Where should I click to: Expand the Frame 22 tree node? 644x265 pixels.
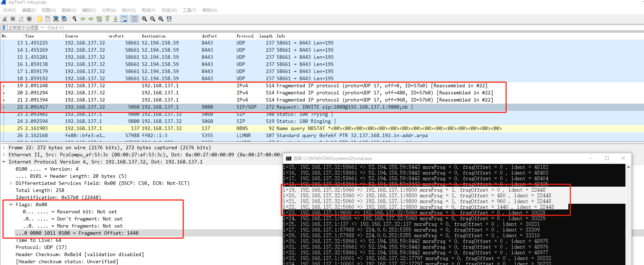4,147
